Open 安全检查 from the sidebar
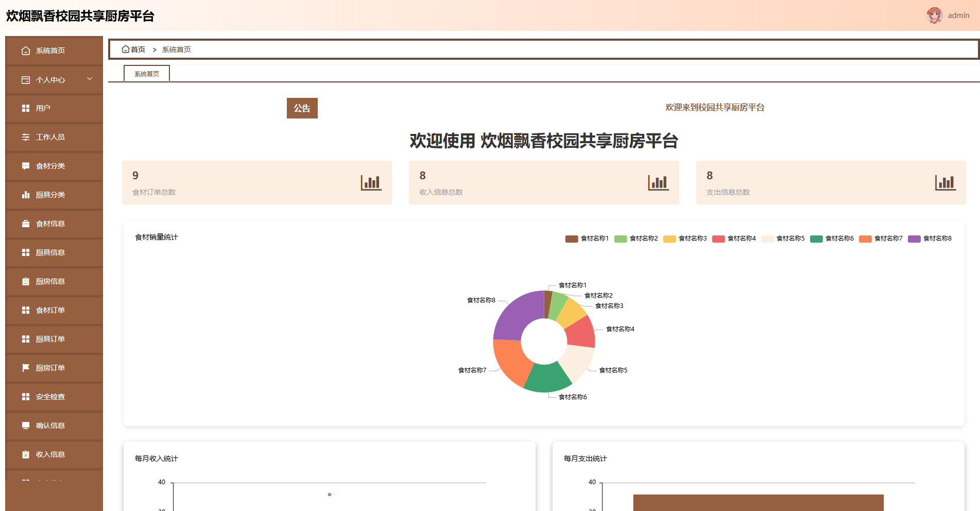 coord(54,397)
